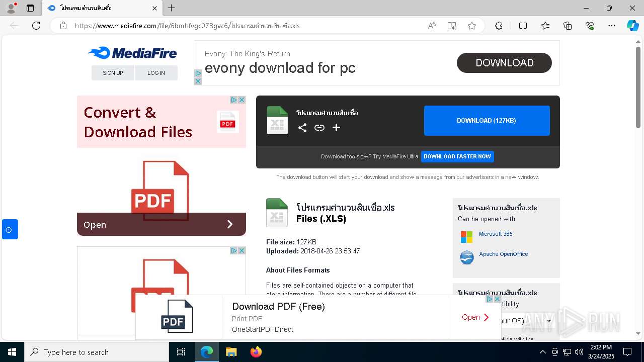
Task: Close the Evony banner ad with the X
Action: pyautogui.click(x=198, y=81)
